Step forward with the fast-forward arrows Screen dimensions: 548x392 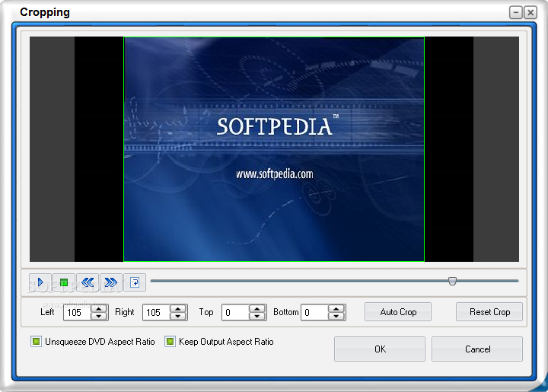point(111,282)
